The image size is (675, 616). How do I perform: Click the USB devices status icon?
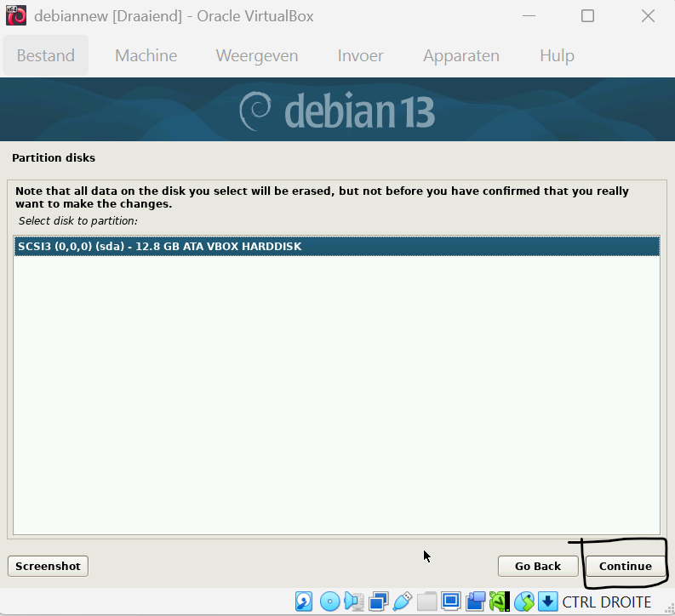tap(403, 602)
